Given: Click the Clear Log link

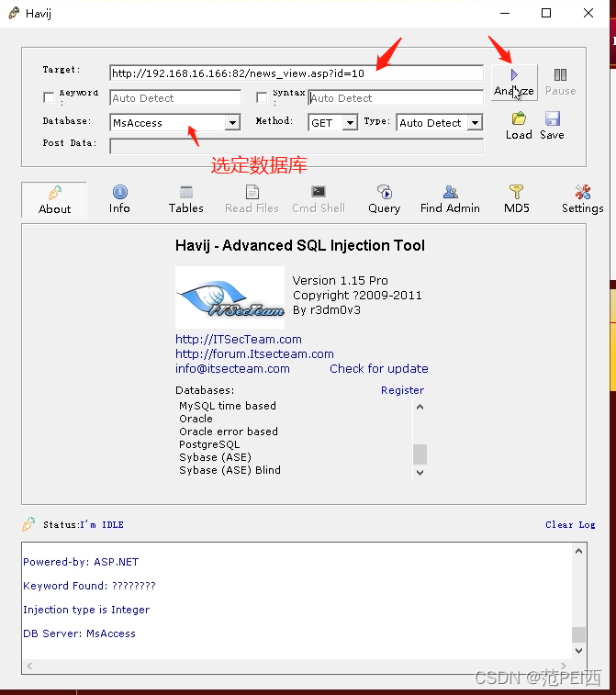Looking at the screenshot, I should click(570, 525).
